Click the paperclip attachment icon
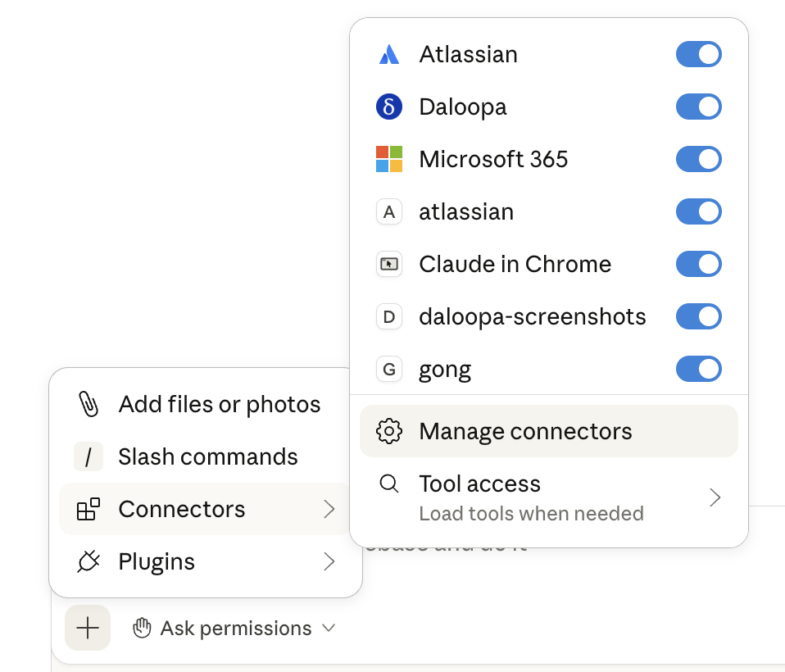 [x=88, y=404]
